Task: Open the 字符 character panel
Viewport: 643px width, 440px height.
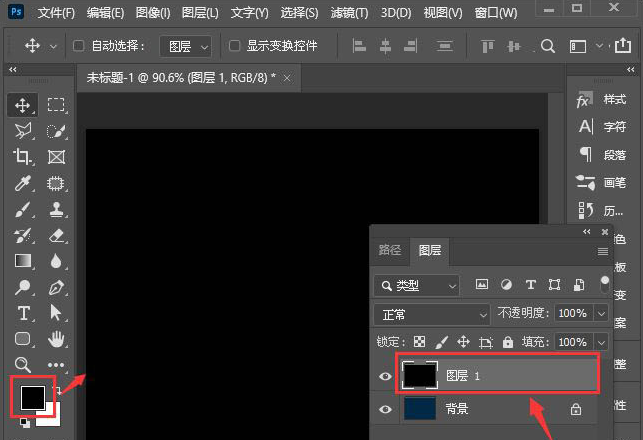Action: [602, 127]
